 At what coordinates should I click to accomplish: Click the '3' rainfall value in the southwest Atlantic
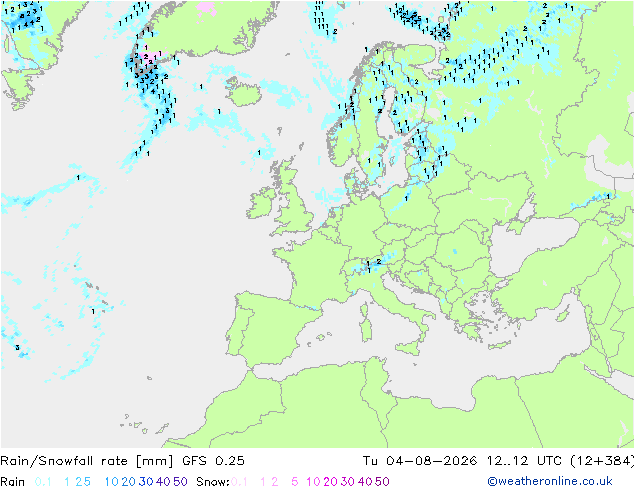pyautogui.click(x=17, y=347)
